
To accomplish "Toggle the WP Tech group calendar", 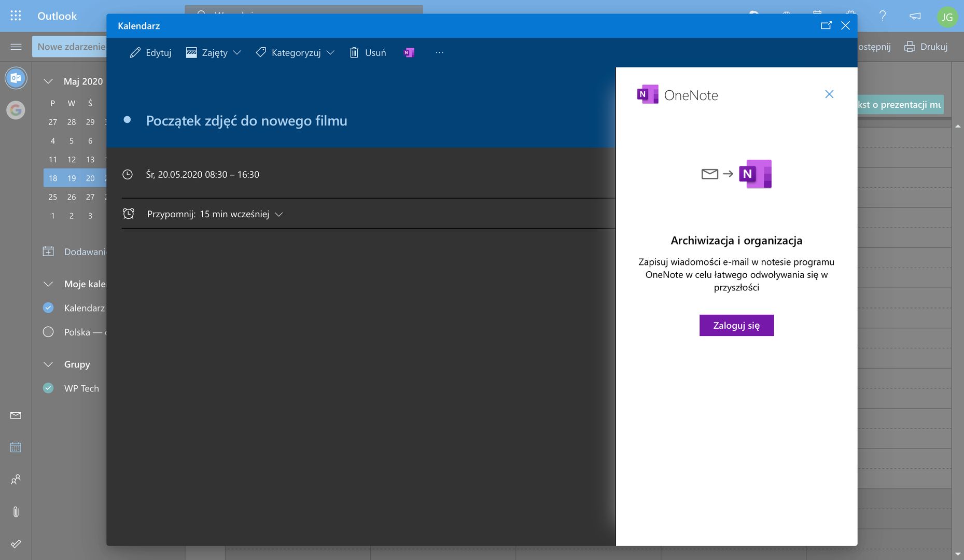I will [x=48, y=388].
